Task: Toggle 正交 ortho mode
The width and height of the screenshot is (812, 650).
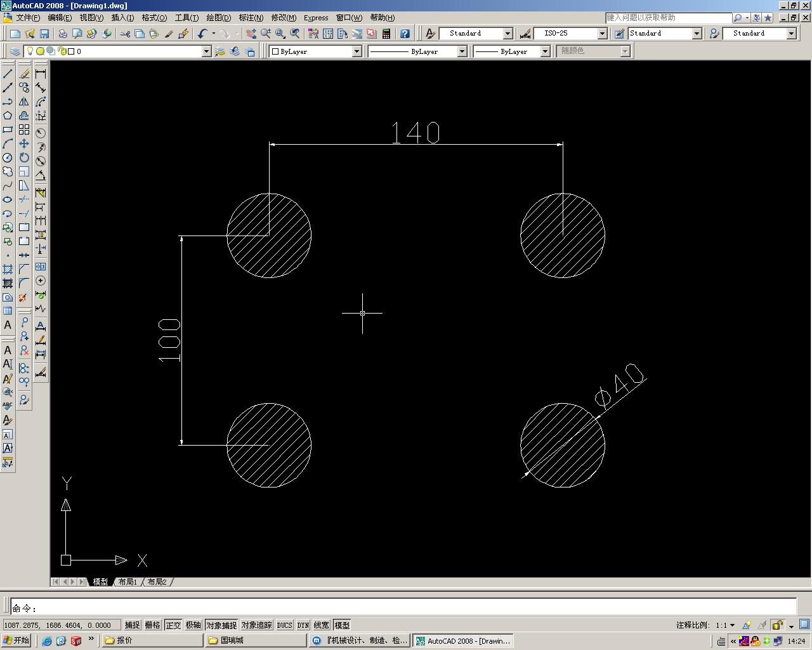Action: coord(173,625)
